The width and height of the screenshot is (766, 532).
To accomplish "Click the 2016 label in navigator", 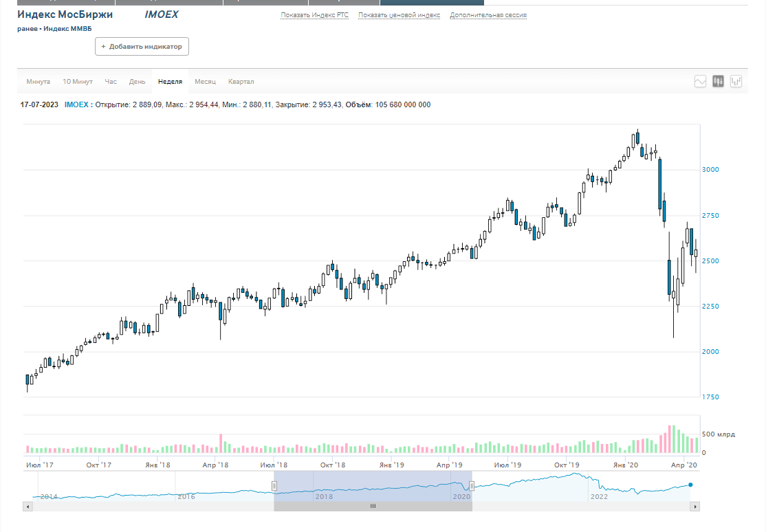I will [x=186, y=497].
